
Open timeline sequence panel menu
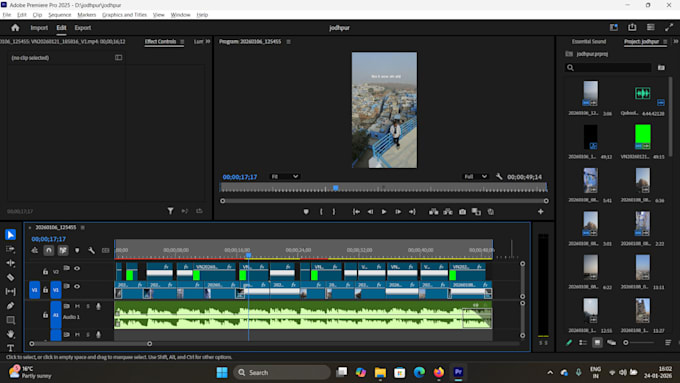(82, 227)
